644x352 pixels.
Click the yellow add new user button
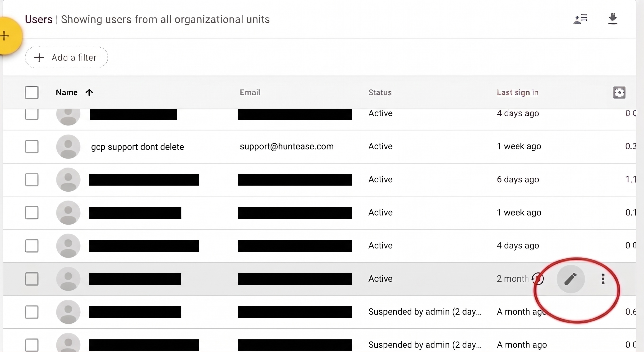8,36
